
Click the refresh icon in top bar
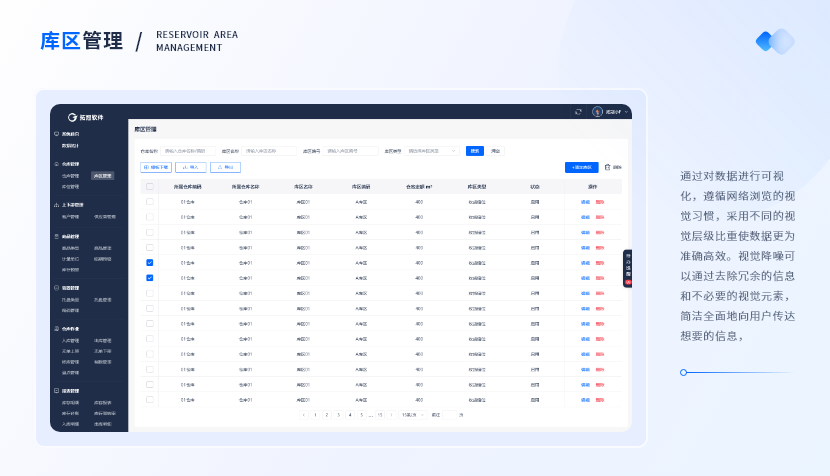[578, 111]
